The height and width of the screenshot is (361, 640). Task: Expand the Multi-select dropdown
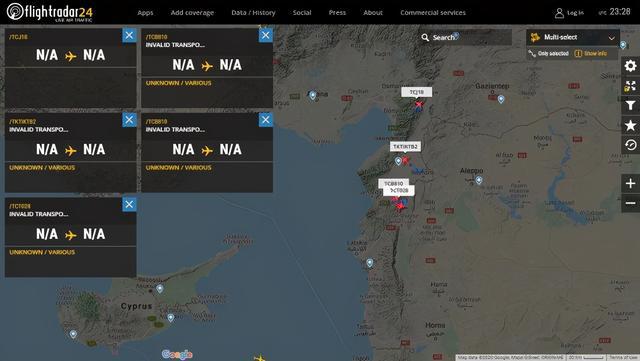point(573,38)
